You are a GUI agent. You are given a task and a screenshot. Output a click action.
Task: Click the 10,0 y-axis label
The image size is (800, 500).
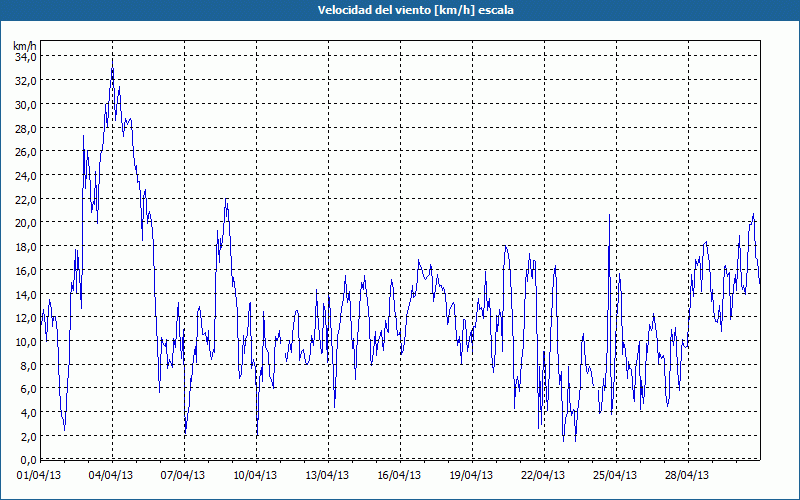point(26,342)
